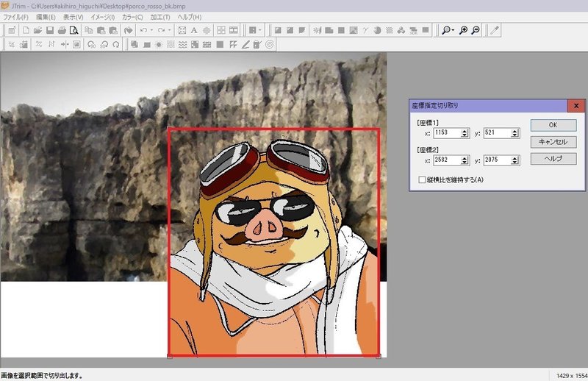Click the Open folder icon
Image resolution: width=588 pixels, height=381 pixels.
37,30
